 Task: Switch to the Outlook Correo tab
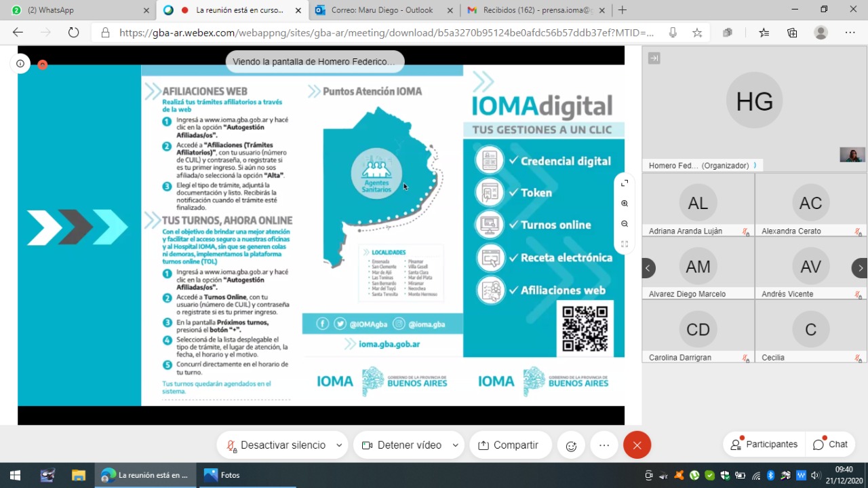click(x=384, y=10)
